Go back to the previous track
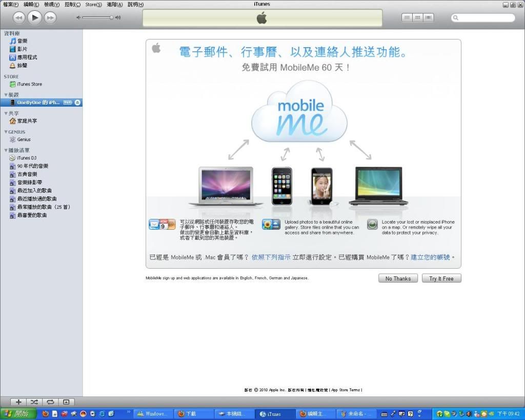Image resolution: width=525 pixels, height=420 pixels. [x=19, y=18]
